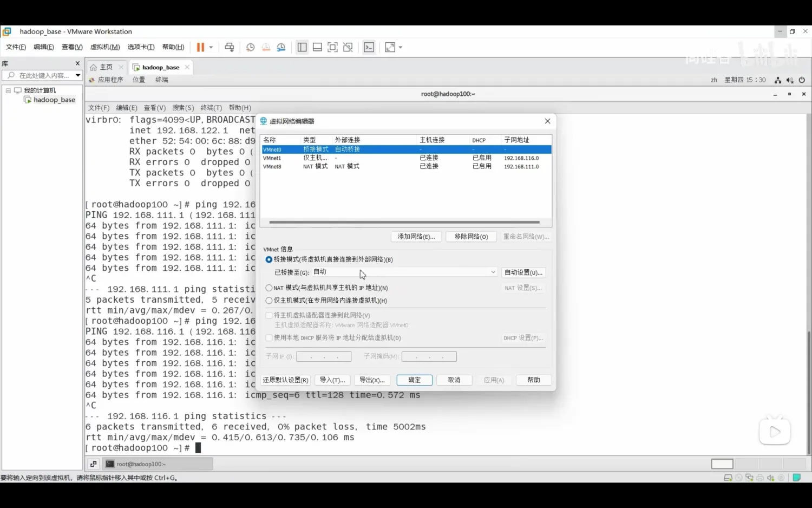
Task: Click the 添加网络(E)... button
Action: (416, 237)
